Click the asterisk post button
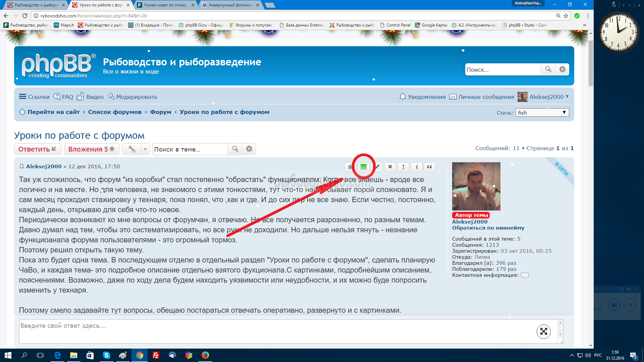 (x=350, y=167)
